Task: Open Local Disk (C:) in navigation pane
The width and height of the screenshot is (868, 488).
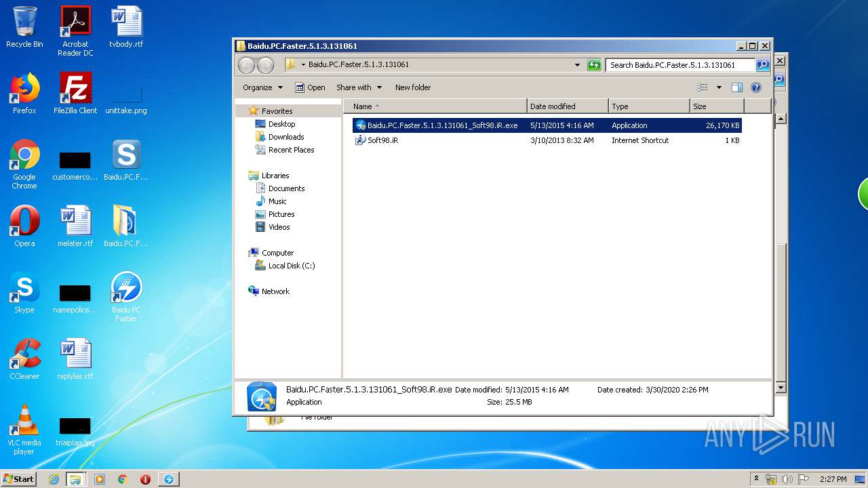Action: click(x=292, y=266)
